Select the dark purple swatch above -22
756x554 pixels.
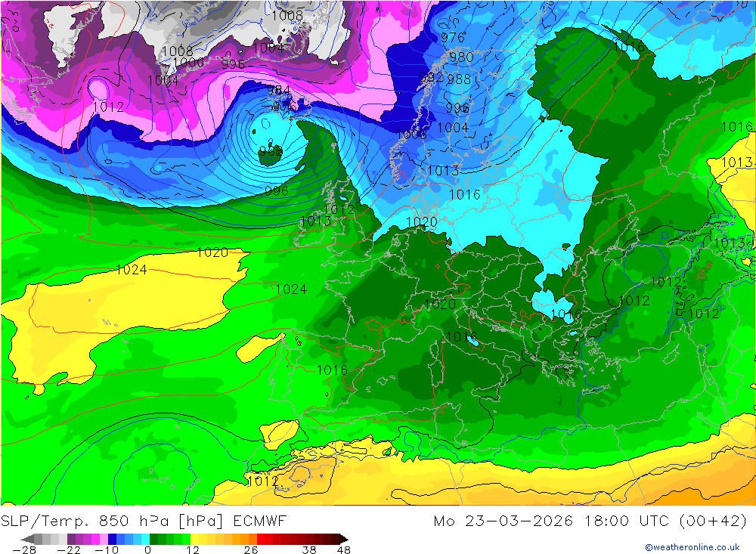(x=71, y=539)
